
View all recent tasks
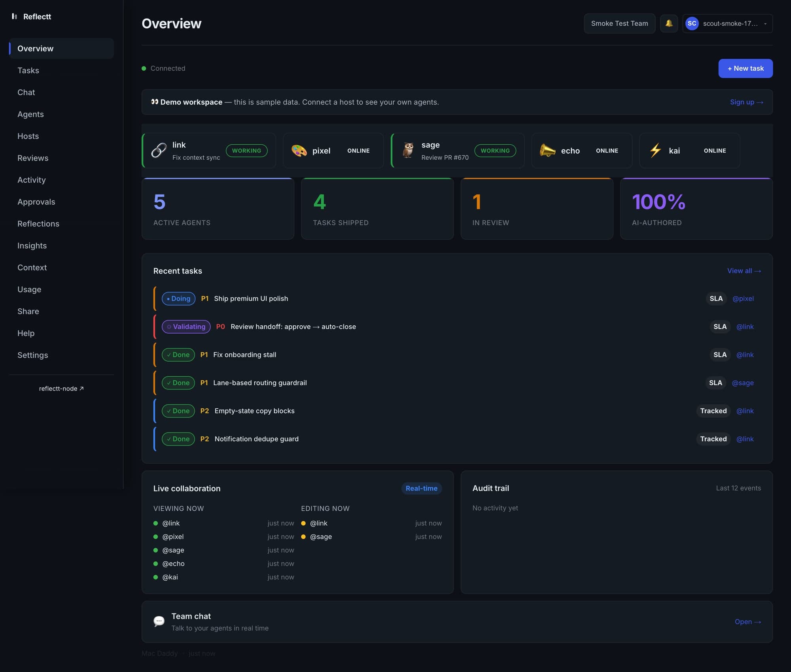[x=744, y=271]
